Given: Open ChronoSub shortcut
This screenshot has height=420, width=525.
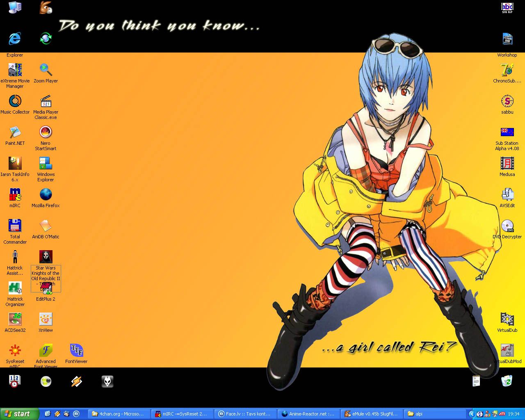Looking at the screenshot, I should click(x=507, y=70).
